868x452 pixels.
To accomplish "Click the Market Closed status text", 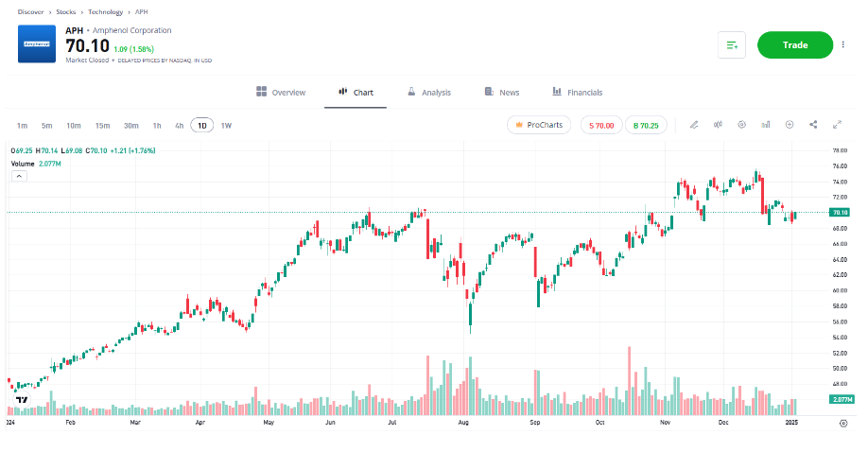I will [87, 60].
